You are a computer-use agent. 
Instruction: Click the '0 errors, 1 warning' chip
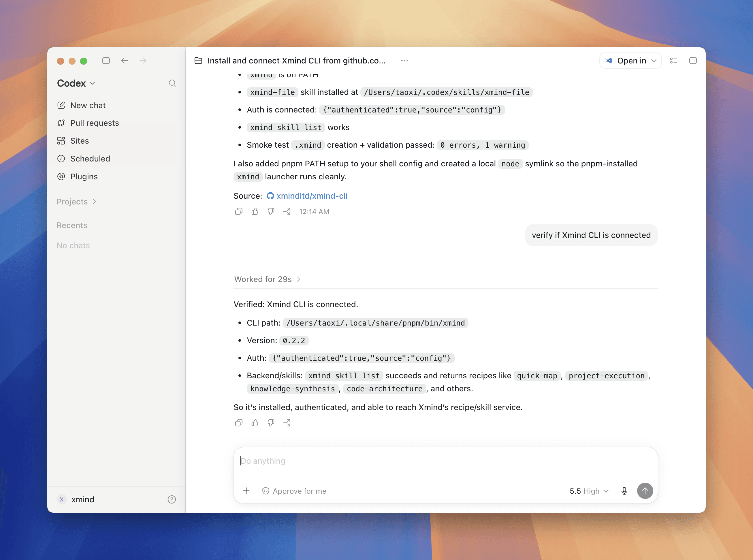coord(483,145)
